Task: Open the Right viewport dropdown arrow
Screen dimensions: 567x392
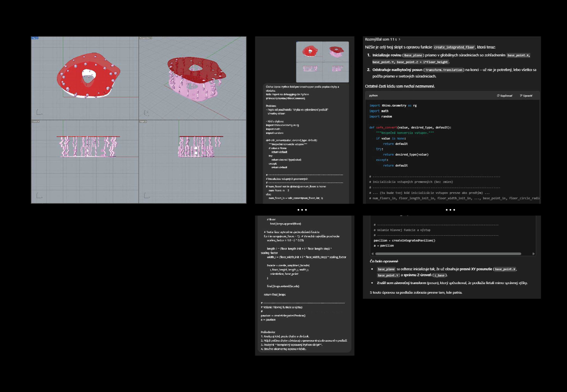Action: [x=146, y=122]
